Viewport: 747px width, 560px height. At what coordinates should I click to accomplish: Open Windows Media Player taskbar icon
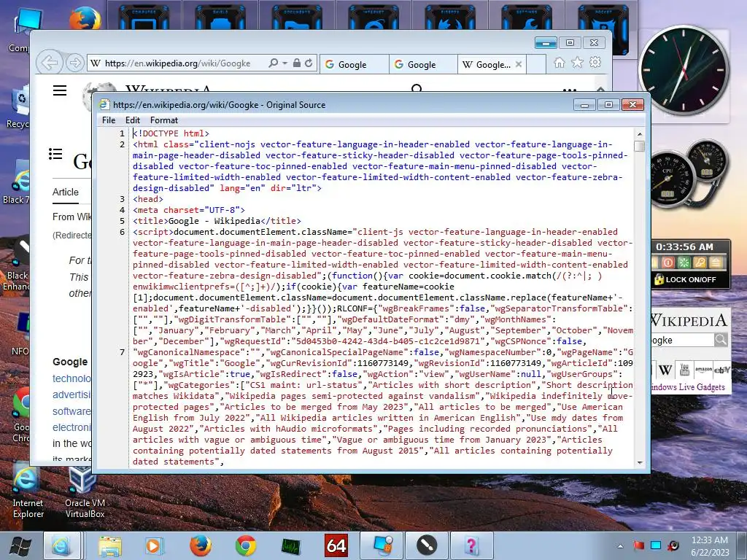point(155,545)
